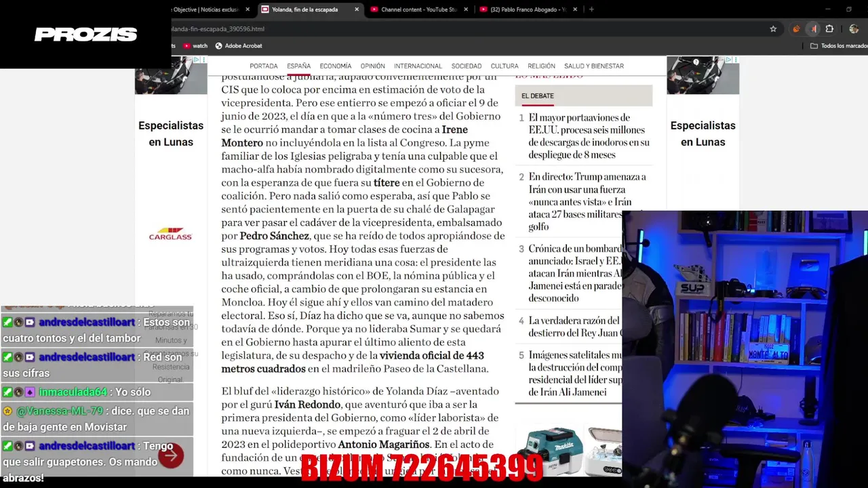Select the EL DEBATE most-read tab
The height and width of the screenshot is (488, 868).
point(538,96)
